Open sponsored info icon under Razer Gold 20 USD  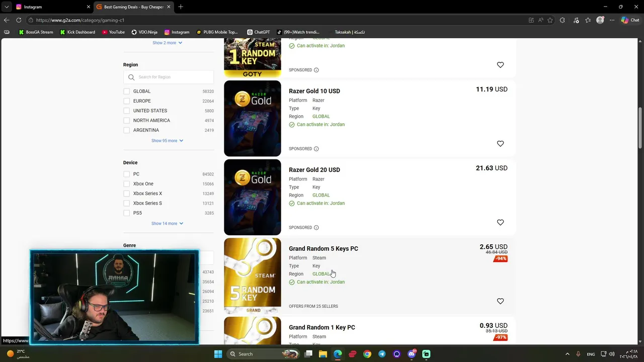click(316, 227)
